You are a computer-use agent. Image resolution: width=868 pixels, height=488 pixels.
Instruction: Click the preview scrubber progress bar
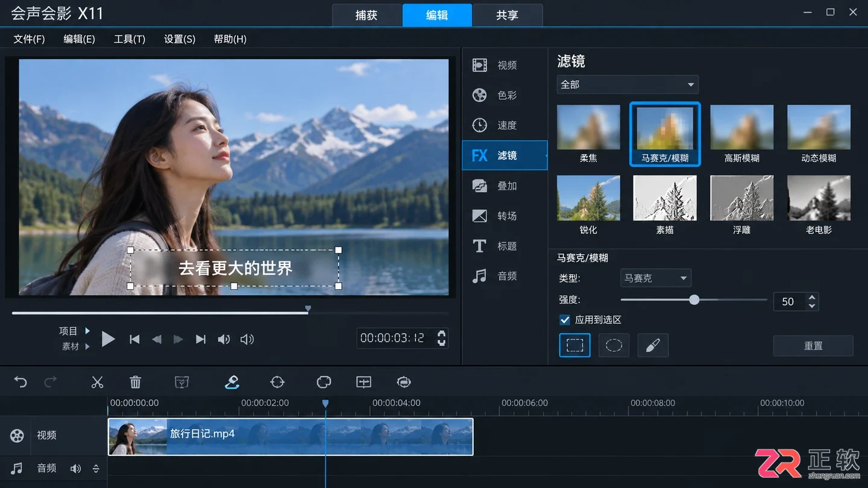(230, 313)
